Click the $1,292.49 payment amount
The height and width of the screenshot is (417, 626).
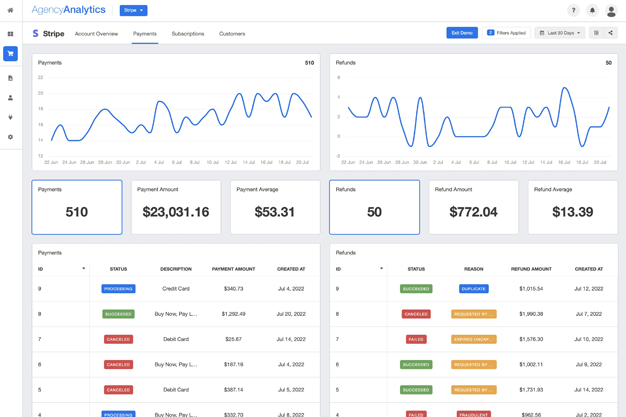pyautogui.click(x=234, y=314)
